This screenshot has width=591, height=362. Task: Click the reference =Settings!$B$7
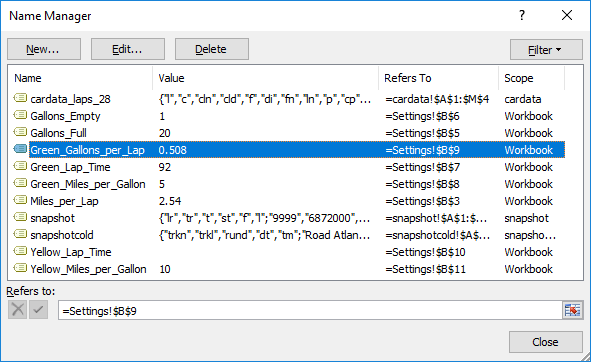tap(422, 167)
